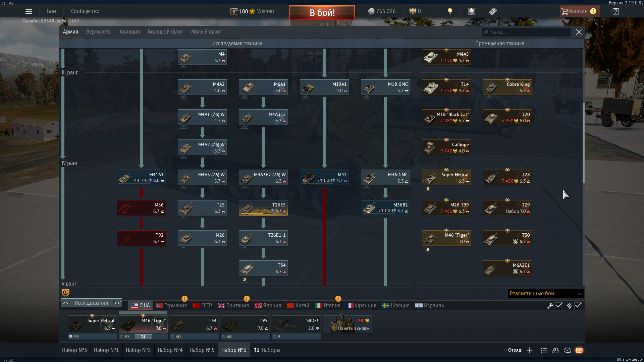Select the Британия nation tab
This screenshot has height=362, width=644.
[233, 306]
